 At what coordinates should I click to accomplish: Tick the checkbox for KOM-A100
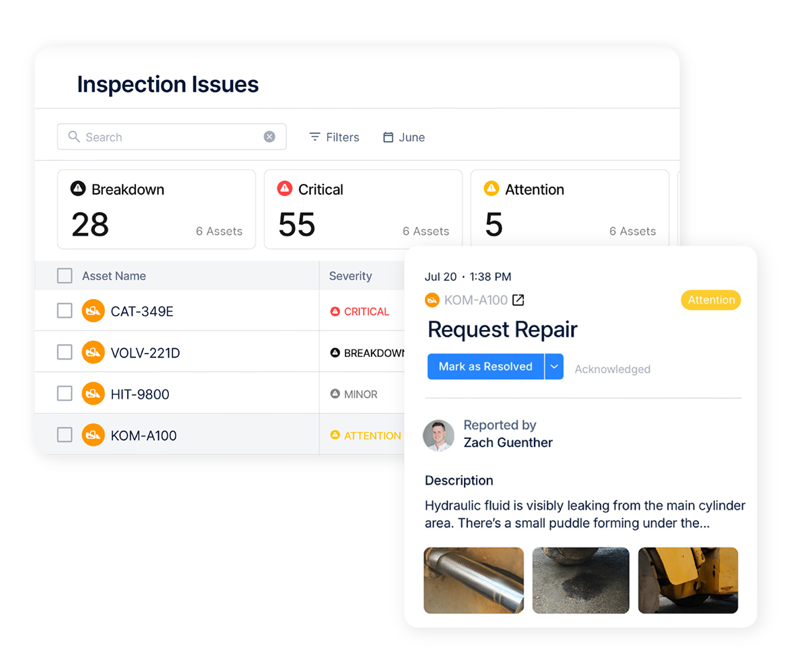64,435
